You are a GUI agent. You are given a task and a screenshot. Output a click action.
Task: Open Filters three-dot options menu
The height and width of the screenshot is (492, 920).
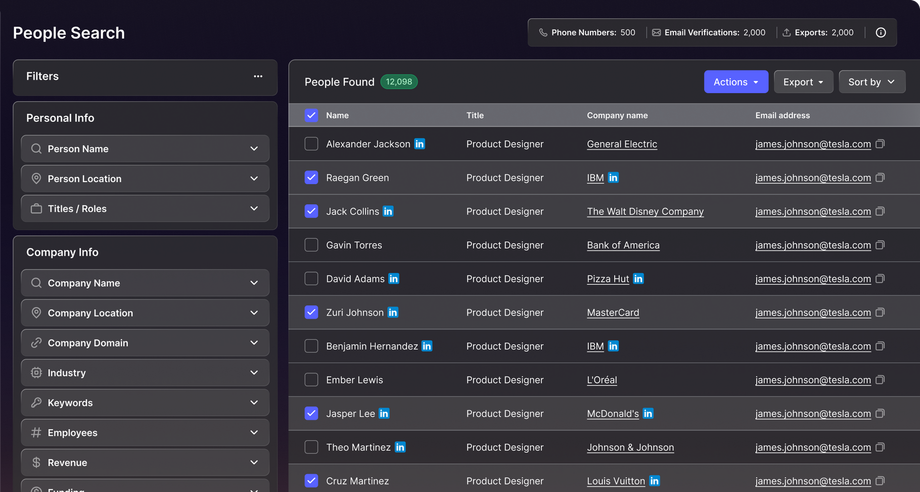pyautogui.click(x=258, y=76)
